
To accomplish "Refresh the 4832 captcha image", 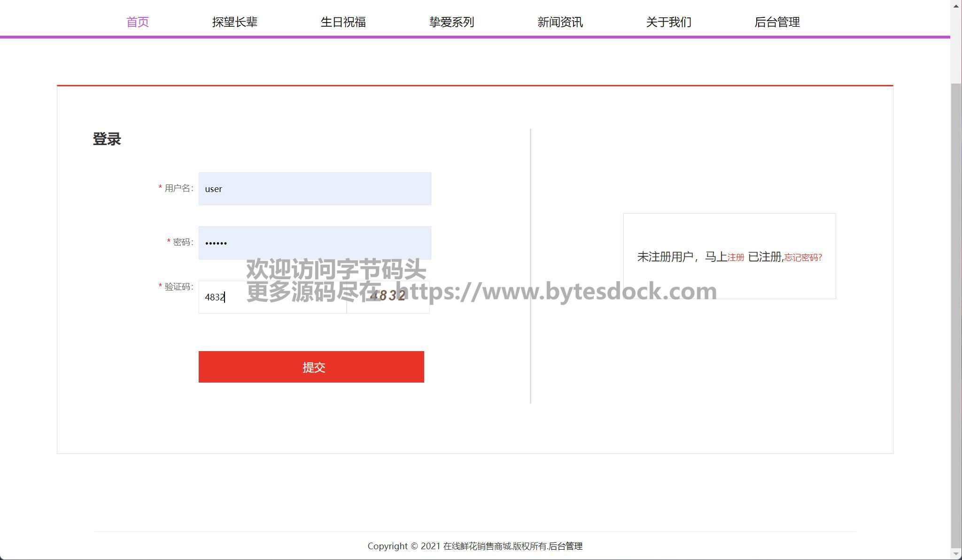I will [388, 297].
